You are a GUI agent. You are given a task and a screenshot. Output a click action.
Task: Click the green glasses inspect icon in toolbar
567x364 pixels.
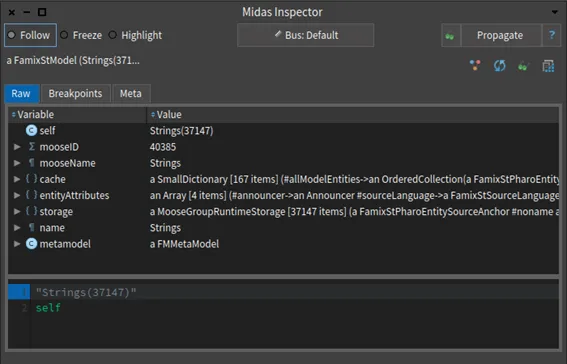523,66
